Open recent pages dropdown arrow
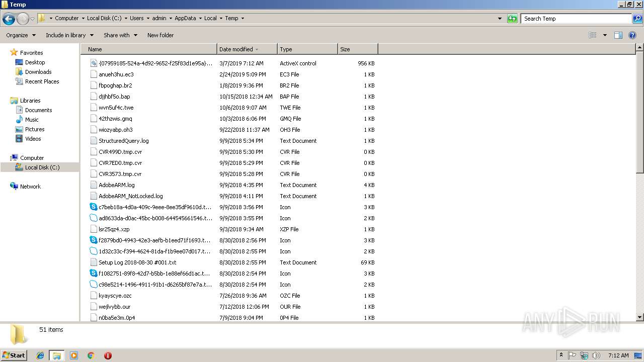This screenshot has height=362, width=644. point(33,19)
